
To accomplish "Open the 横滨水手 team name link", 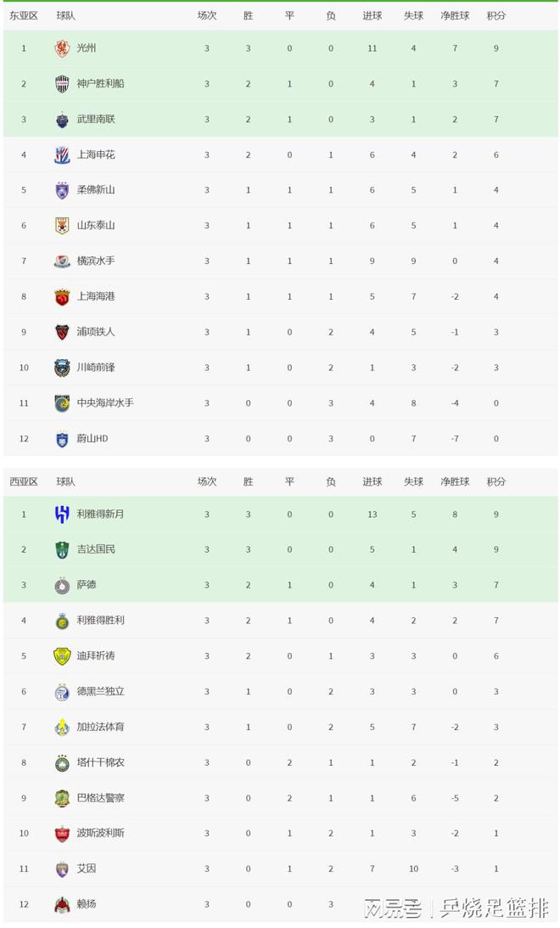I will (96, 261).
